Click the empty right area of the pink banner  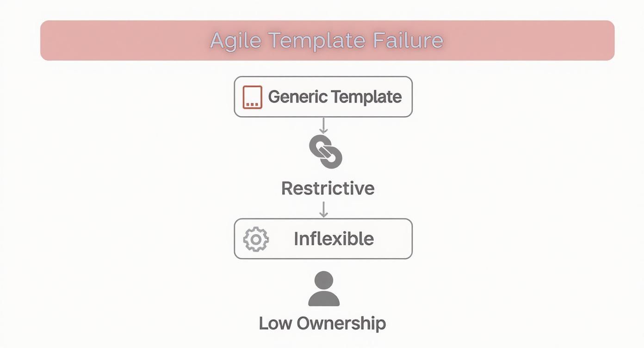pyautogui.click(x=532, y=40)
